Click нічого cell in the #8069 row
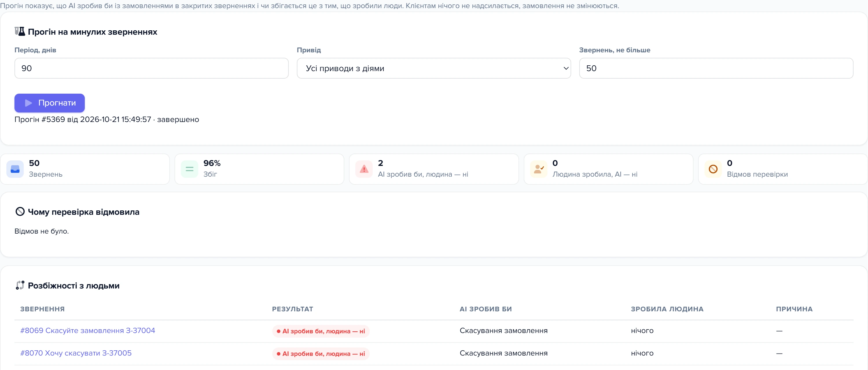 (x=642, y=331)
